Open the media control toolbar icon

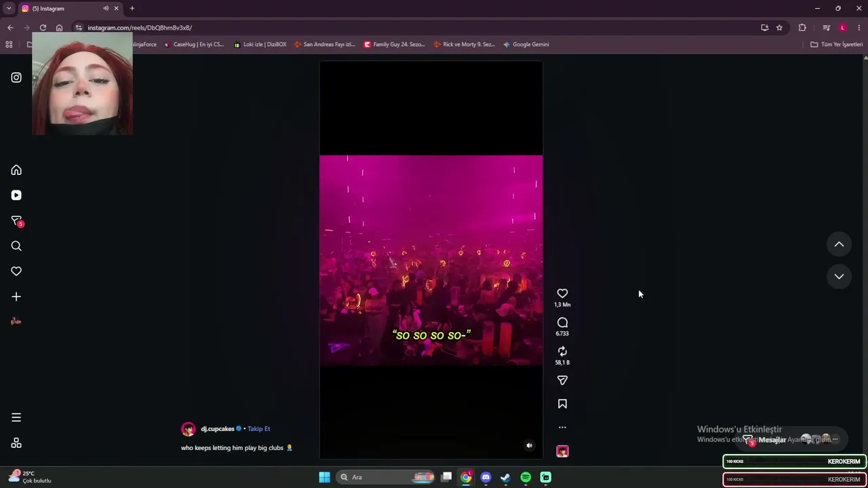click(826, 28)
